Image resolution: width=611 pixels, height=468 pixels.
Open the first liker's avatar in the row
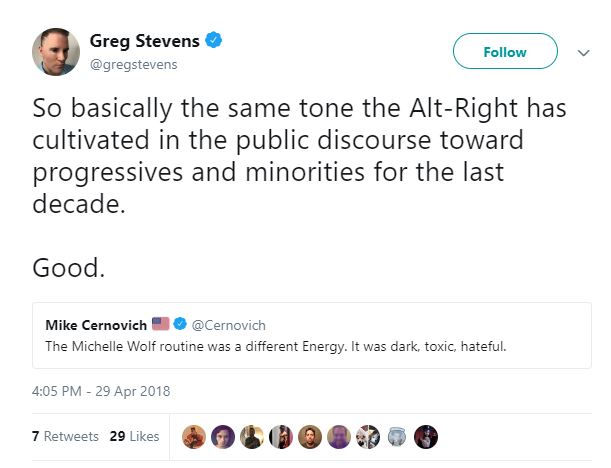tap(195, 436)
